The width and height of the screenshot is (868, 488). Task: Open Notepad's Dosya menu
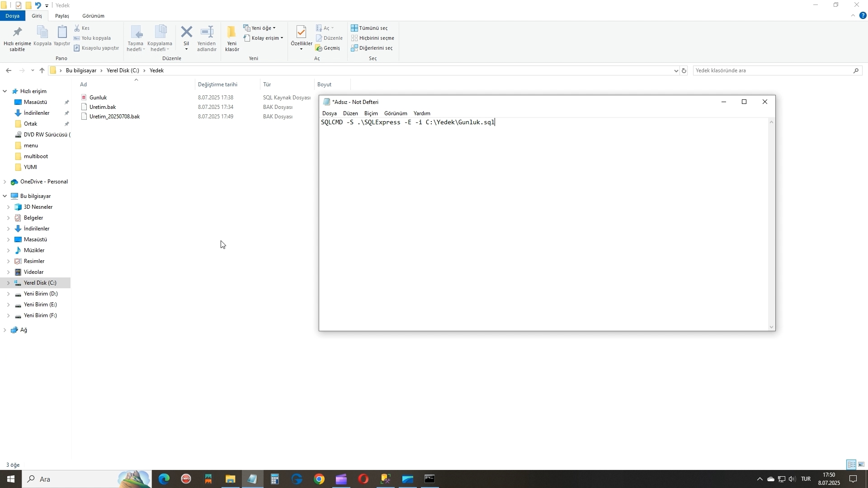pos(330,113)
